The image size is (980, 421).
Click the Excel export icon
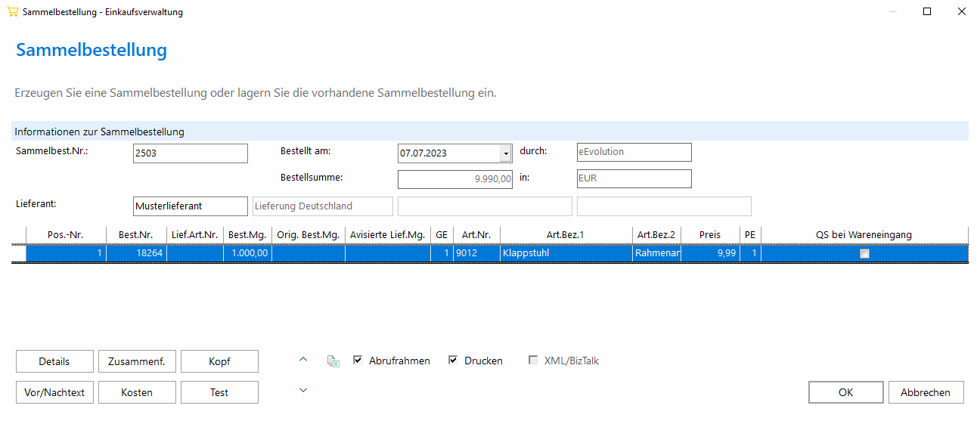coord(333,361)
